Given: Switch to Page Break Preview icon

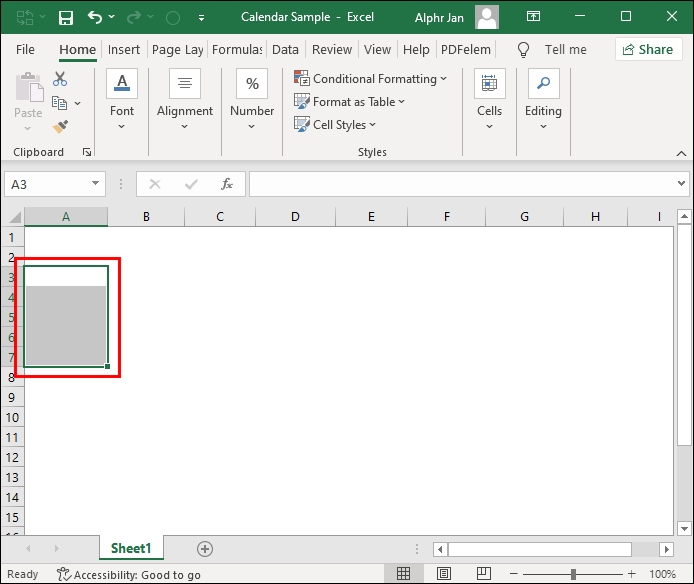Looking at the screenshot, I should [484, 574].
